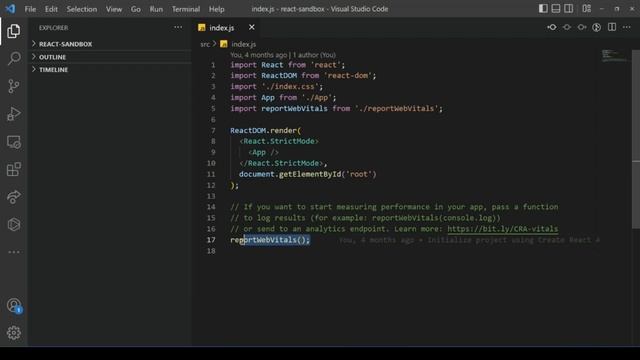Viewport: 640px width, 360px height.
Task: Click the index.js breadcrumb segment
Action: (x=244, y=44)
